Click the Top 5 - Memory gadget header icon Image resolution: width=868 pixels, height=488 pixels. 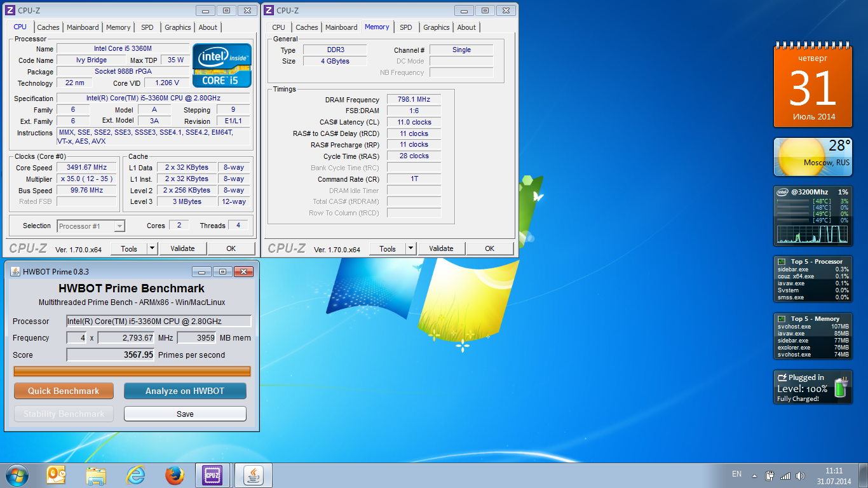782,318
